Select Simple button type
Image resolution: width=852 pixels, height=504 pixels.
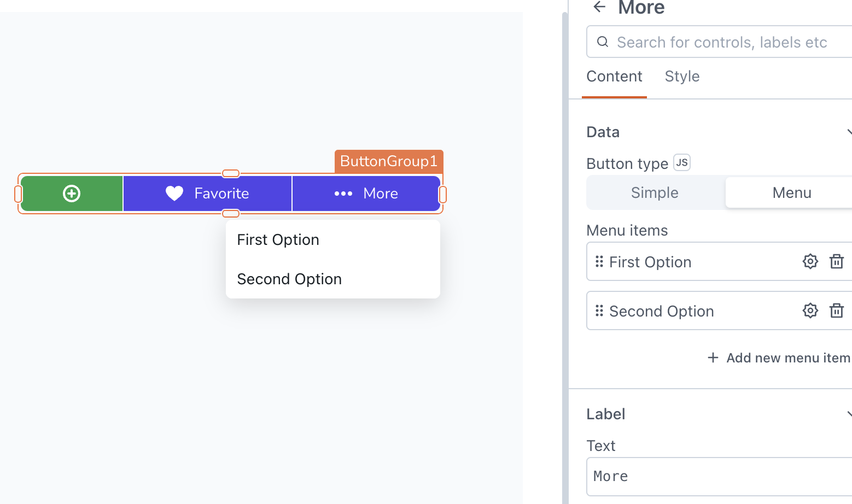point(655,192)
